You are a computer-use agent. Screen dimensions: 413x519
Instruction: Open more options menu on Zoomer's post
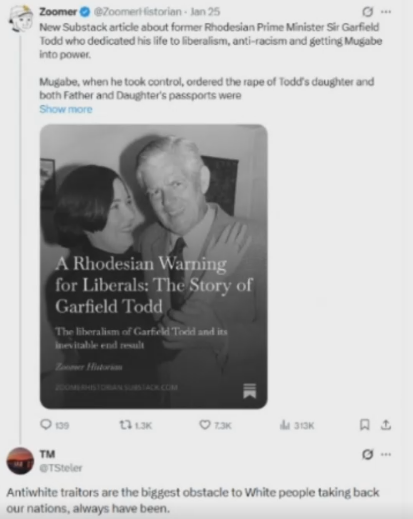click(386, 12)
